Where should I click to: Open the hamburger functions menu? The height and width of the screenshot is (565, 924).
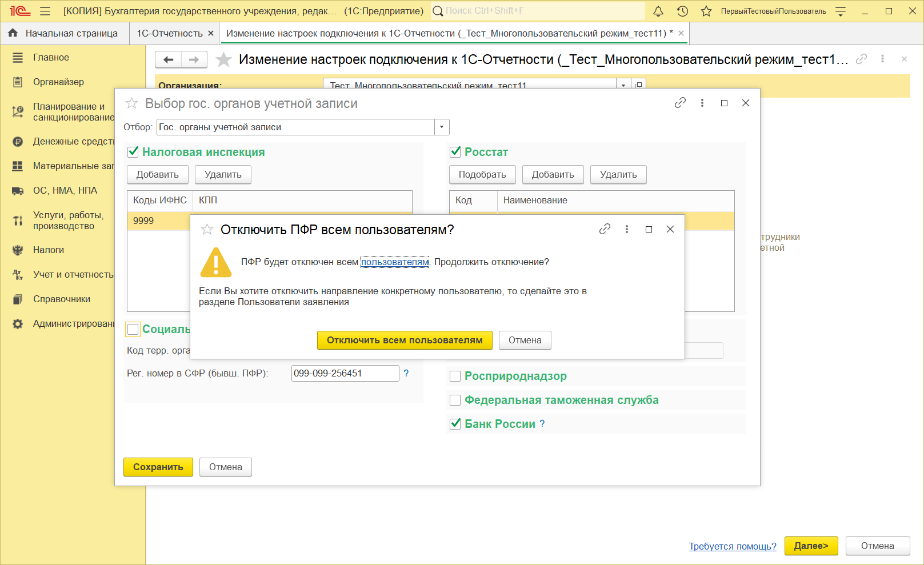coord(46,11)
